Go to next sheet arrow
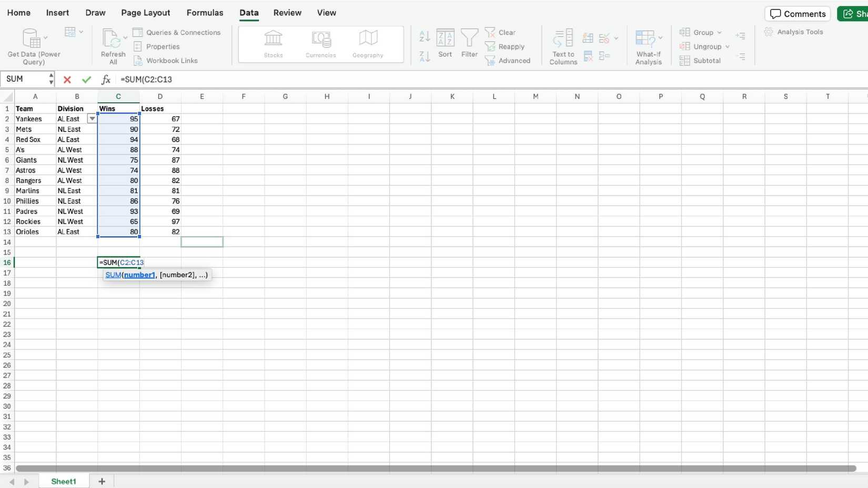 click(x=26, y=482)
